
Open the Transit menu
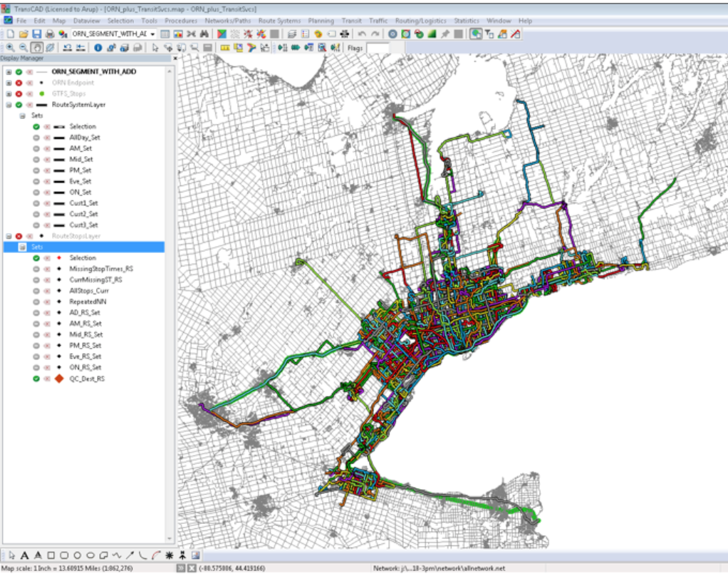[x=351, y=21]
